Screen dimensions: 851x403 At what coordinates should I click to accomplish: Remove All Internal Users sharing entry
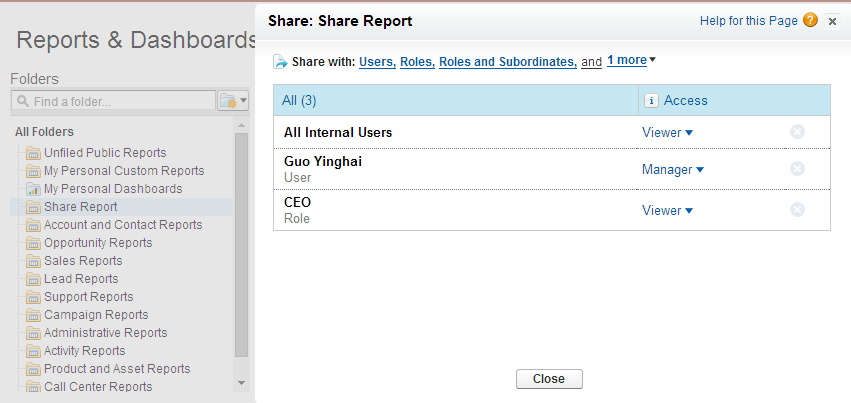(797, 132)
